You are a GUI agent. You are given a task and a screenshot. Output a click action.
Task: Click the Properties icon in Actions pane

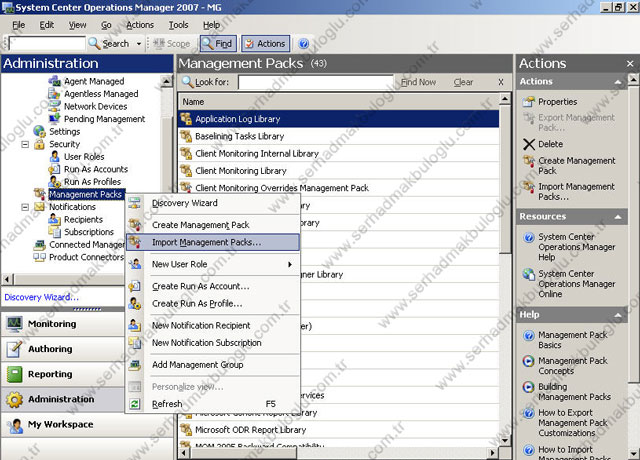529,102
